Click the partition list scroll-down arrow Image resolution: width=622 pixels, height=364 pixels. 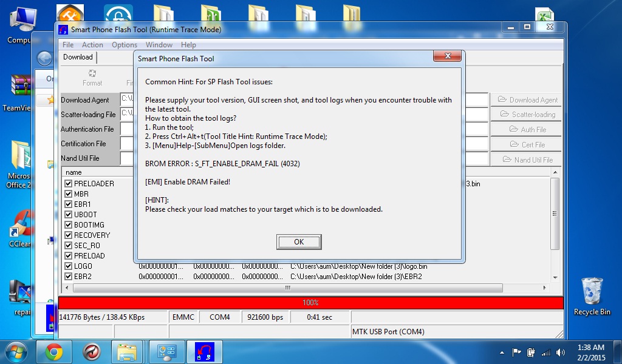[555, 277]
